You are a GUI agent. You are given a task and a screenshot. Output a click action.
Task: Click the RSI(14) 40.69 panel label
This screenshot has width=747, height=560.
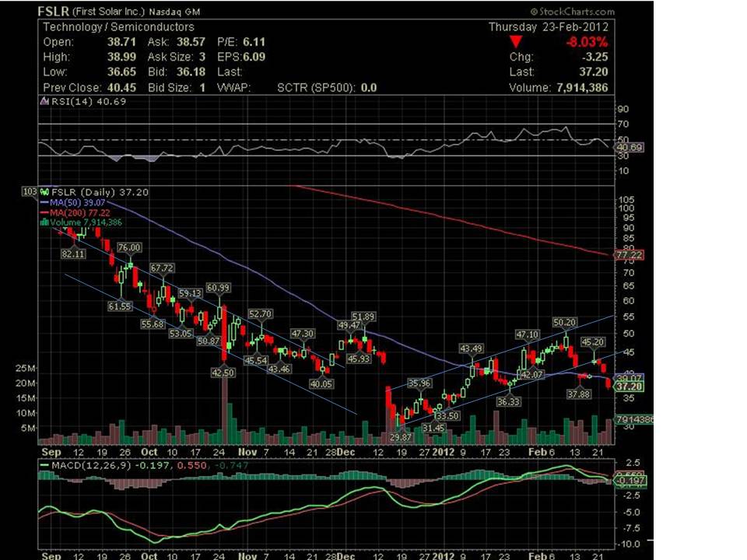point(89,101)
